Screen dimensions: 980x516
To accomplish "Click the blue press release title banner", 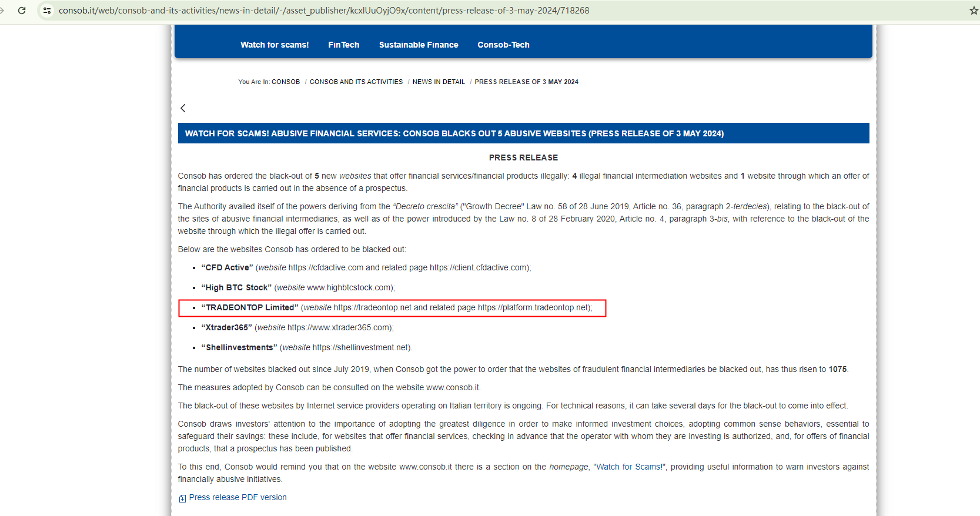I will tap(523, 133).
